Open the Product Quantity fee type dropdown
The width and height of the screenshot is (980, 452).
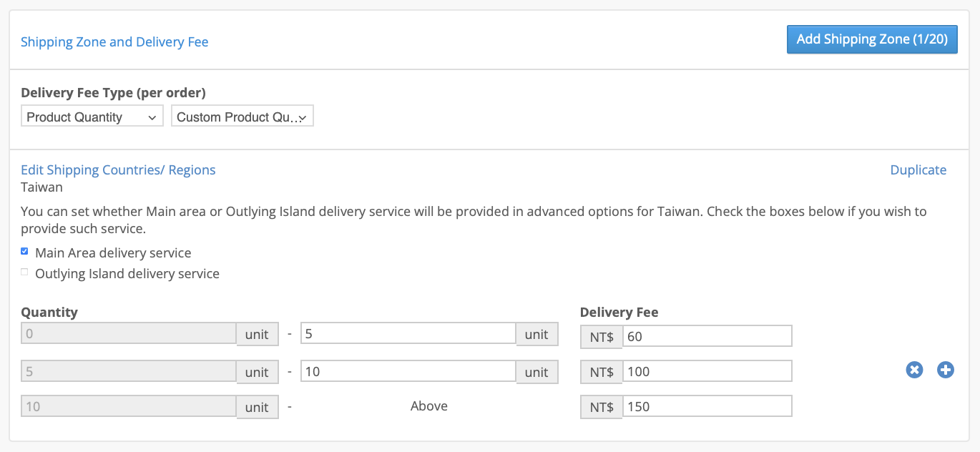pos(92,117)
